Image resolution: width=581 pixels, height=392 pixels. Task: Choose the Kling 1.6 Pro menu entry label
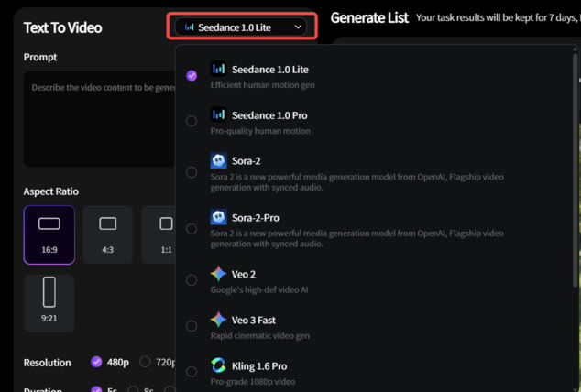[259, 366]
